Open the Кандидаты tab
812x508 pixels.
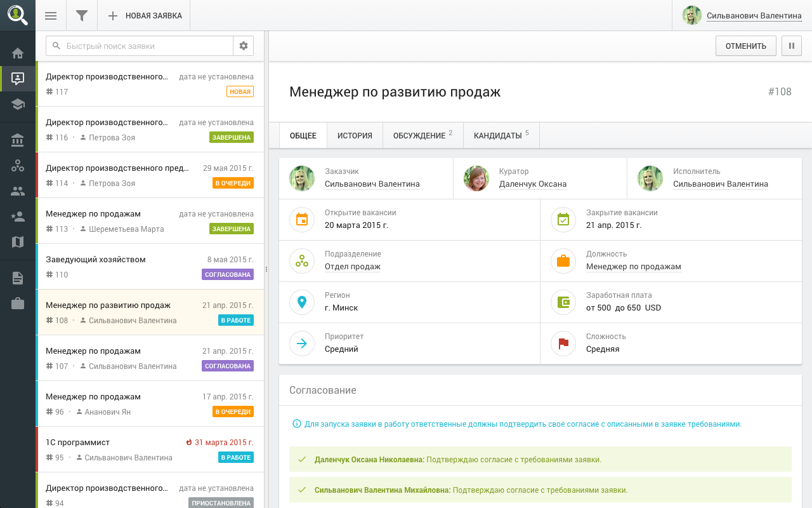point(501,136)
